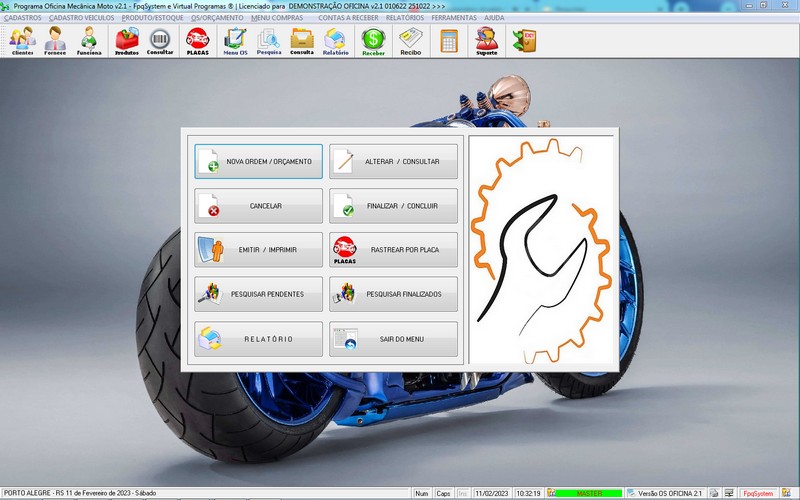Image resolution: width=800 pixels, height=500 pixels.
Task: Click the Suporte support icon
Action: pos(487,41)
